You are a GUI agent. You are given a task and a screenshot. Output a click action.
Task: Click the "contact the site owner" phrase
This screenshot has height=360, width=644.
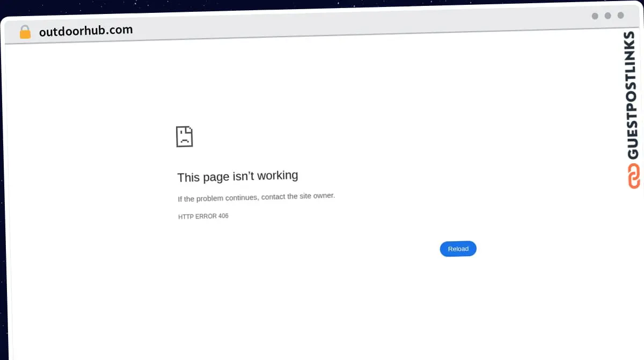298,197
